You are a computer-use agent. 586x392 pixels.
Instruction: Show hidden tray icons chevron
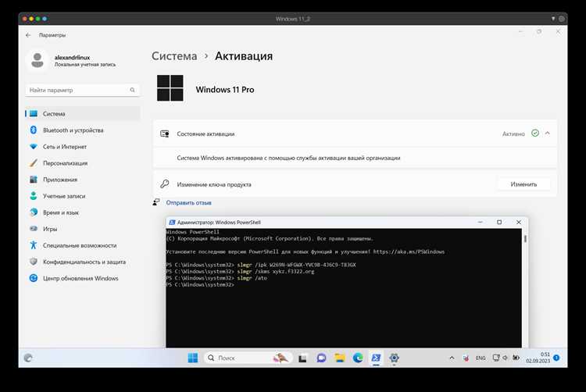click(x=452, y=358)
